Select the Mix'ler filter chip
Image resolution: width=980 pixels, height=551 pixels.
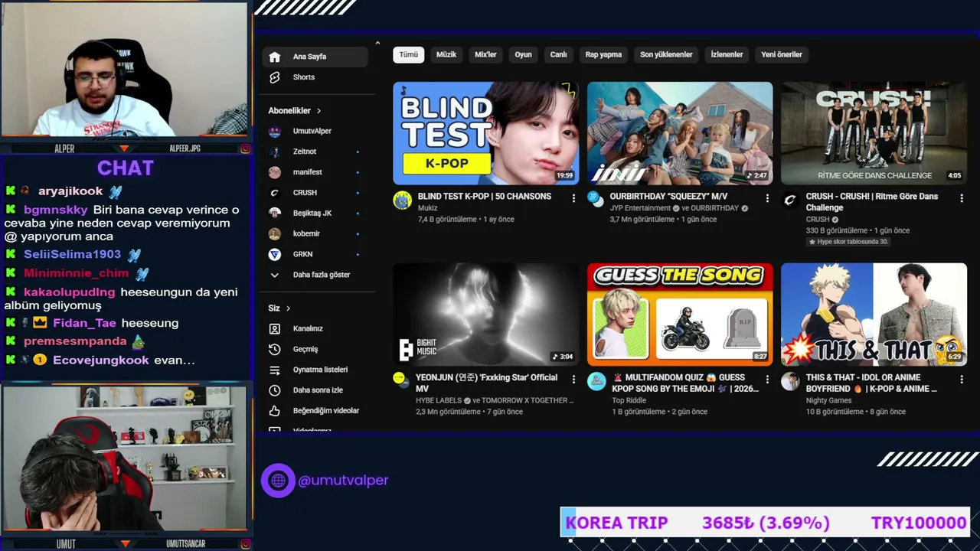tap(485, 55)
